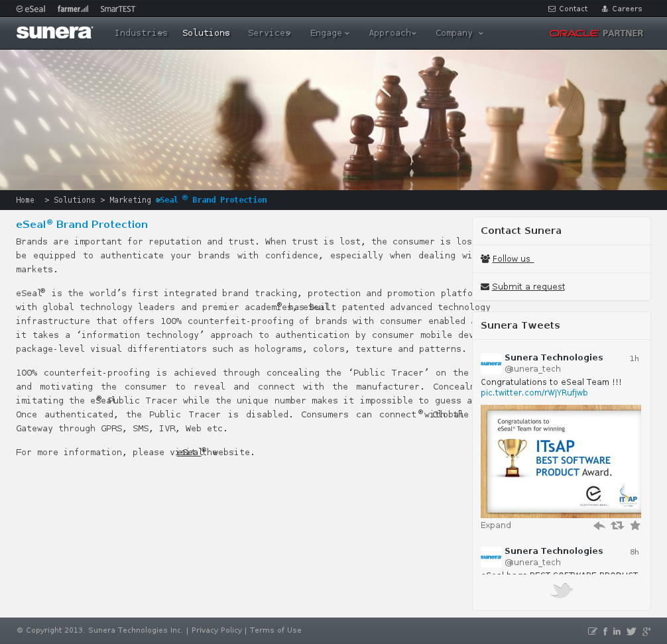Retweet the eSeal award tweet
Image resolution: width=667 pixels, height=644 pixels.
click(617, 525)
